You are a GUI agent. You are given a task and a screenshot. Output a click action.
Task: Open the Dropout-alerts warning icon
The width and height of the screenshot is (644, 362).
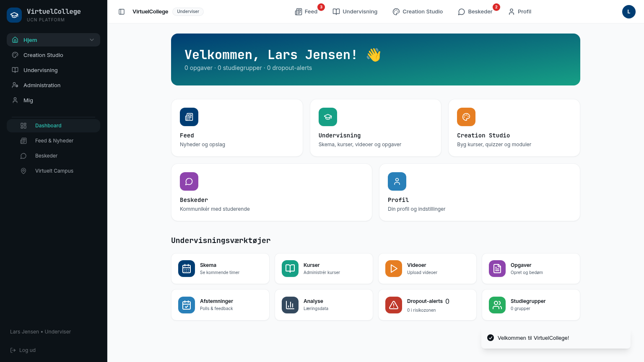[x=394, y=305]
